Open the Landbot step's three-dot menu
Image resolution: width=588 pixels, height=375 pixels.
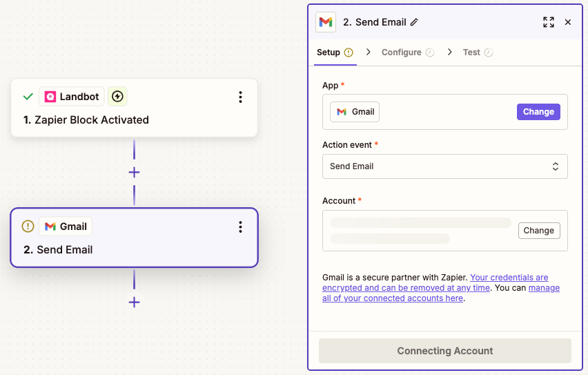coord(240,97)
